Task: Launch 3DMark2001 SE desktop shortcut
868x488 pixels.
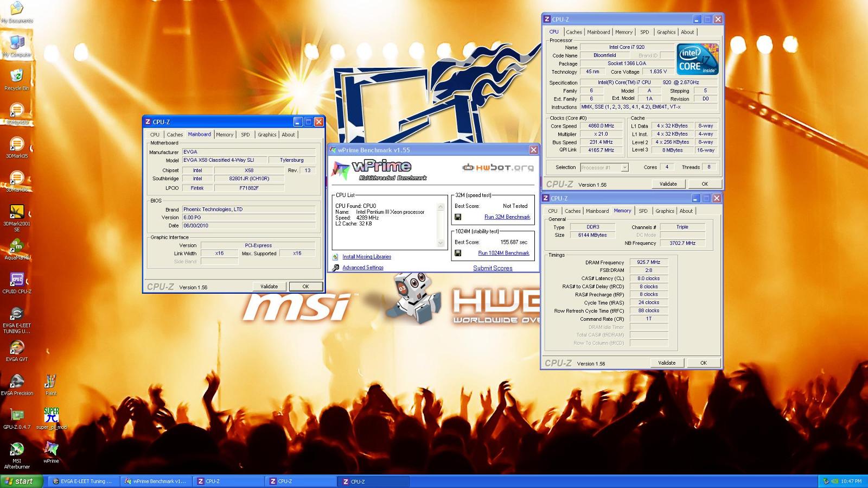Action: (17, 218)
